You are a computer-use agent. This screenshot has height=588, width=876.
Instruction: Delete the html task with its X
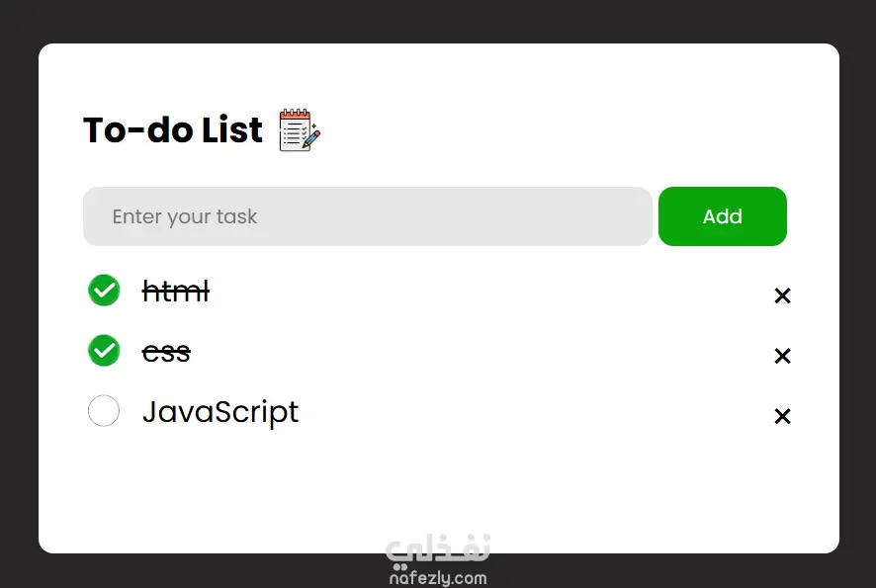tap(782, 295)
